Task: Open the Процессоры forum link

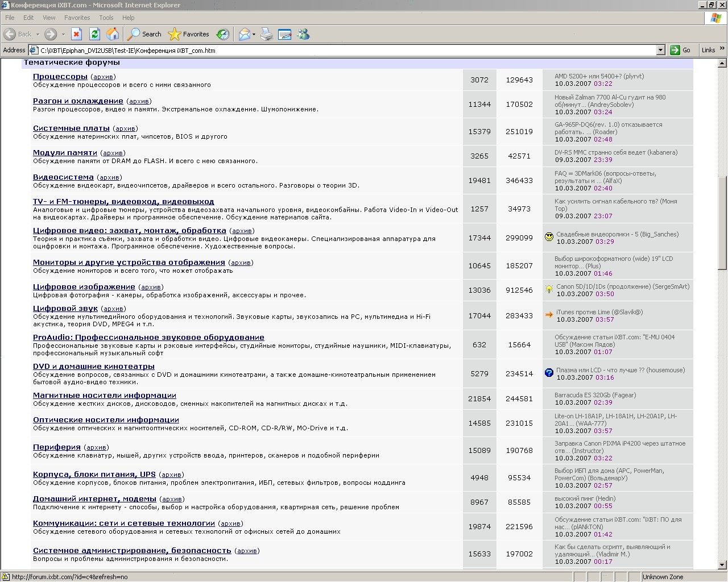Action: (60, 77)
